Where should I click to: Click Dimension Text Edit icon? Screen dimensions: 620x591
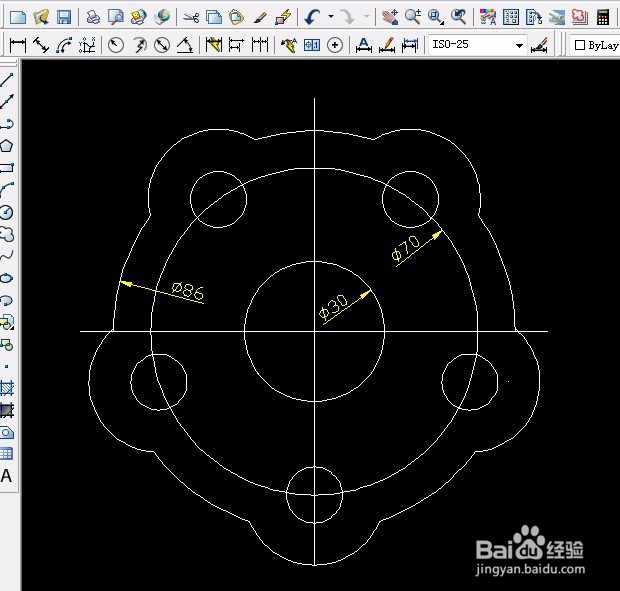point(363,45)
